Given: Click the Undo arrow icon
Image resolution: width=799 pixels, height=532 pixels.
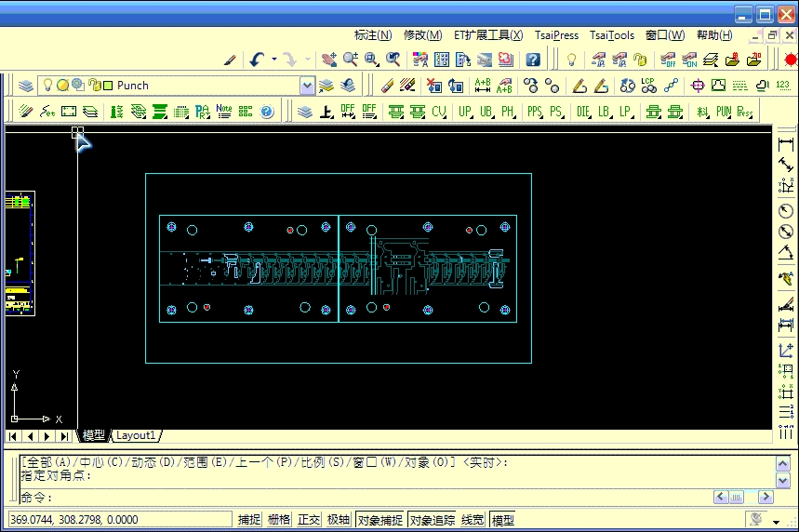Looking at the screenshot, I should (258, 60).
